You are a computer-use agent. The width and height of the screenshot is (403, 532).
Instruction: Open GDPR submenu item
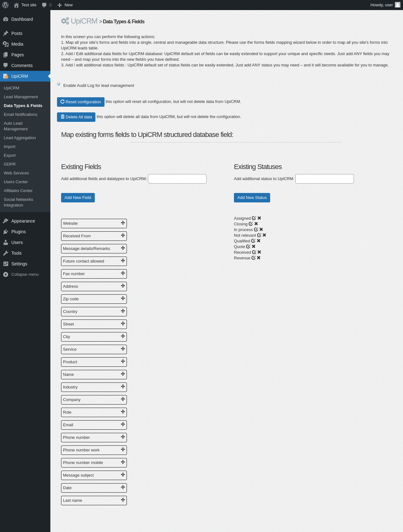pos(25,164)
